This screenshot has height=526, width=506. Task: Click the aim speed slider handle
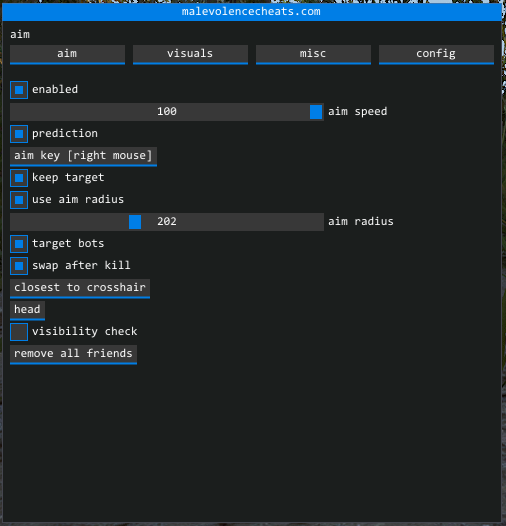click(316, 112)
